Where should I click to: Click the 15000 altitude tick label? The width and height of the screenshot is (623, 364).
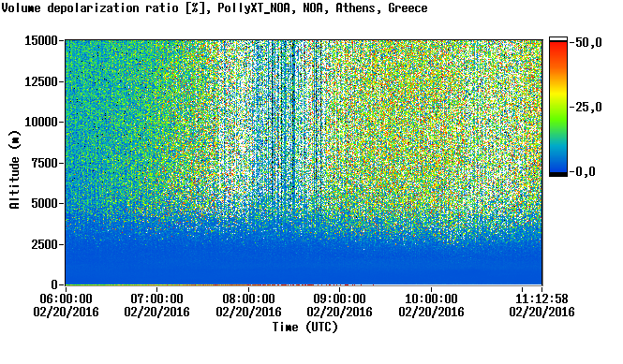pos(41,40)
